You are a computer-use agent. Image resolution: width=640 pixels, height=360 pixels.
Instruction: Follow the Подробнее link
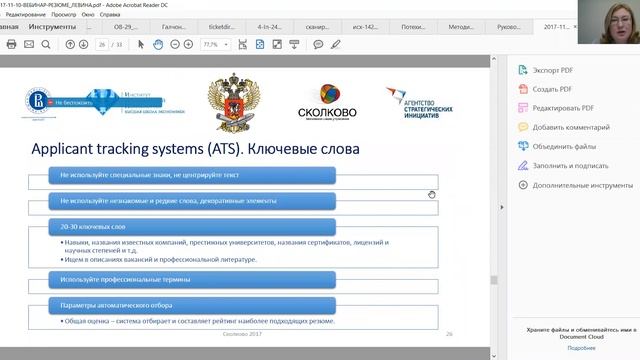pos(581,348)
